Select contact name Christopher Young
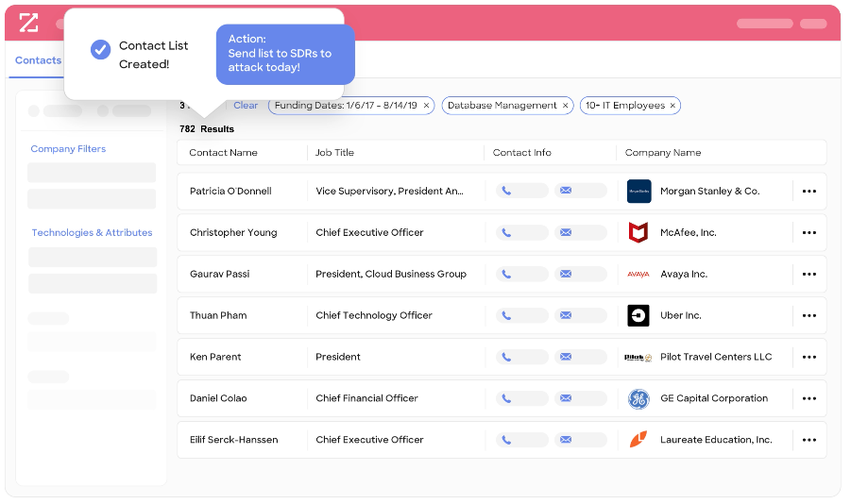Viewport: 851px width, 504px height. (x=233, y=233)
